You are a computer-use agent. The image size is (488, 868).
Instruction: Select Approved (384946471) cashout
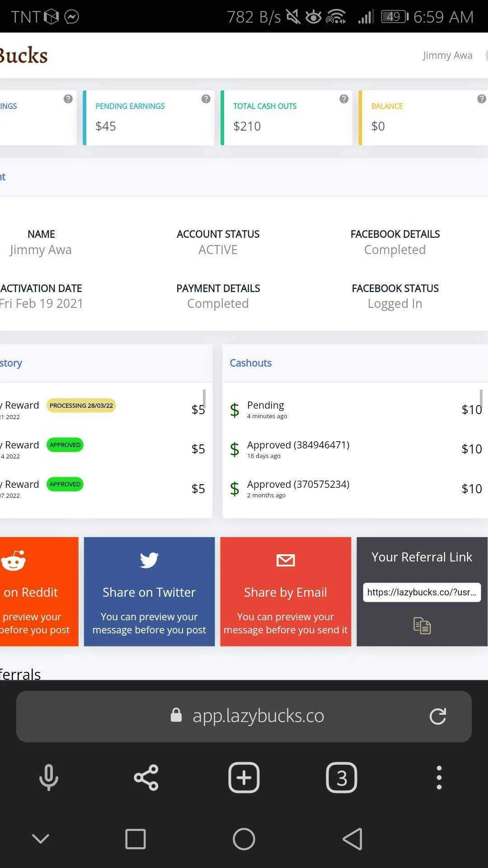coord(355,449)
